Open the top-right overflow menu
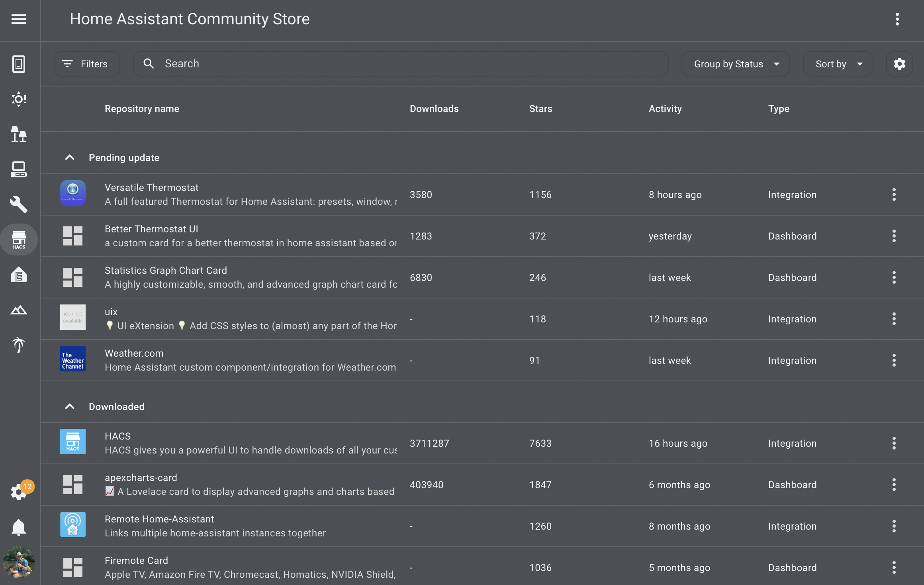 tap(897, 19)
